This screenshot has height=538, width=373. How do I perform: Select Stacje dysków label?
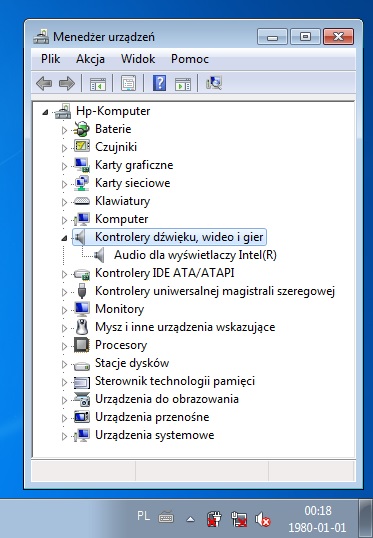(132, 363)
